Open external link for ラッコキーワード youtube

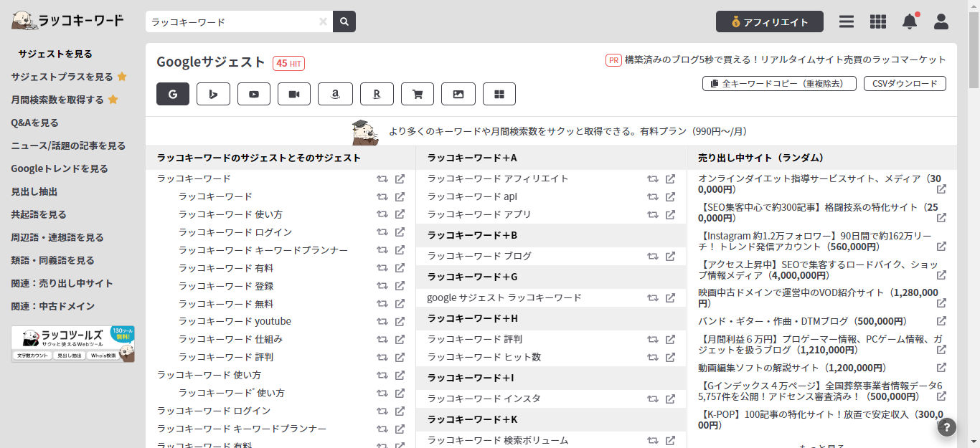pyautogui.click(x=400, y=321)
